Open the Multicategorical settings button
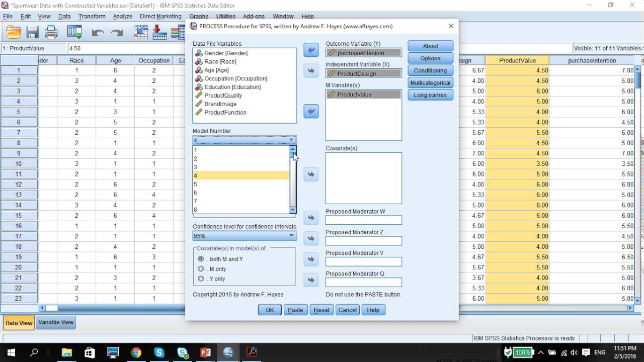Screen dimensions: 644x362 [431, 82]
